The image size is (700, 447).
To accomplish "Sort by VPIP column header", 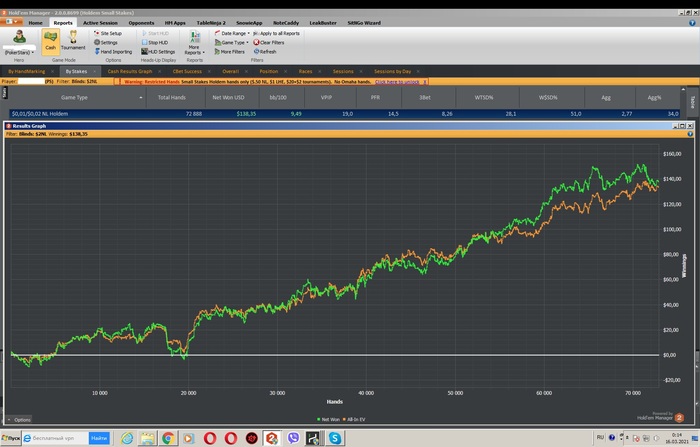I will coord(326,97).
